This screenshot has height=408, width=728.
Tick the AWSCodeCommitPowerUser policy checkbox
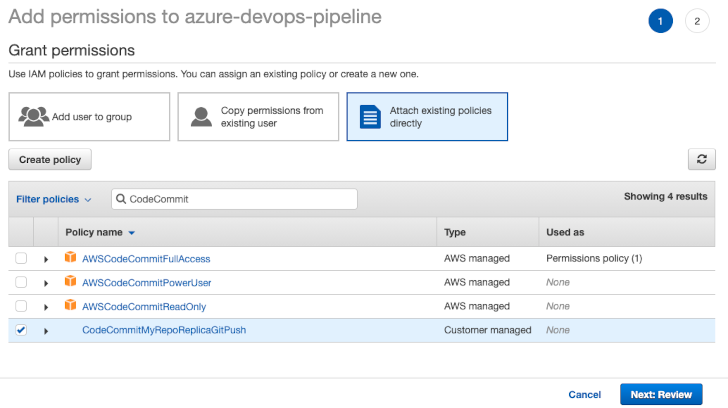(x=21, y=283)
